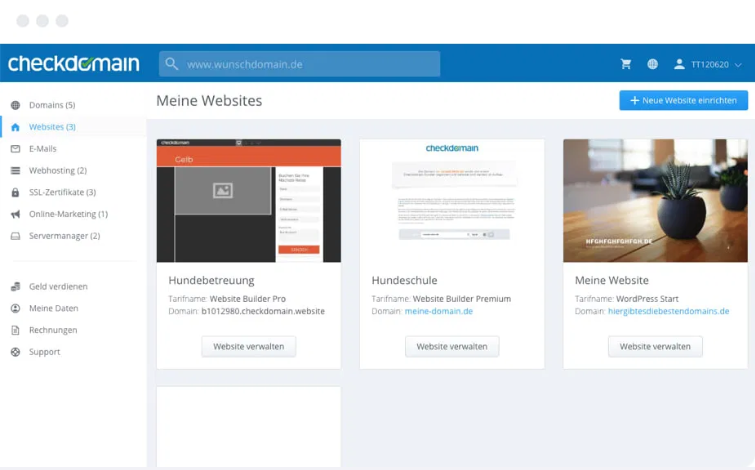Click the Webhosting server icon
Image resolution: width=755 pixels, height=470 pixels.
[15, 171]
